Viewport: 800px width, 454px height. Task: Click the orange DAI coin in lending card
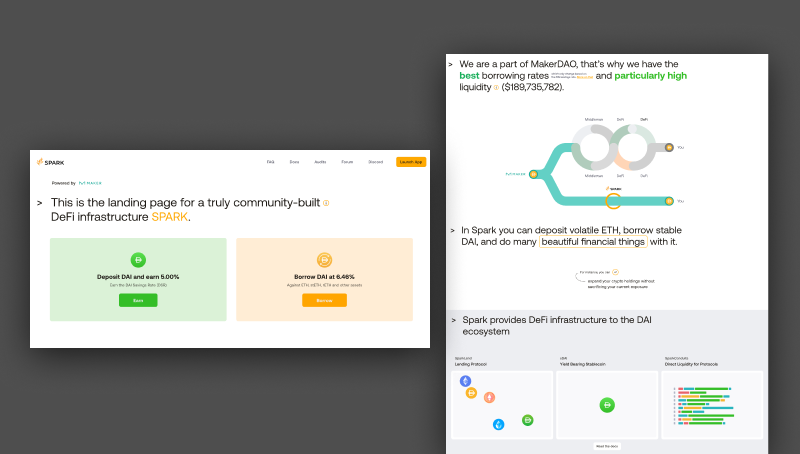(x=471, y=393)
